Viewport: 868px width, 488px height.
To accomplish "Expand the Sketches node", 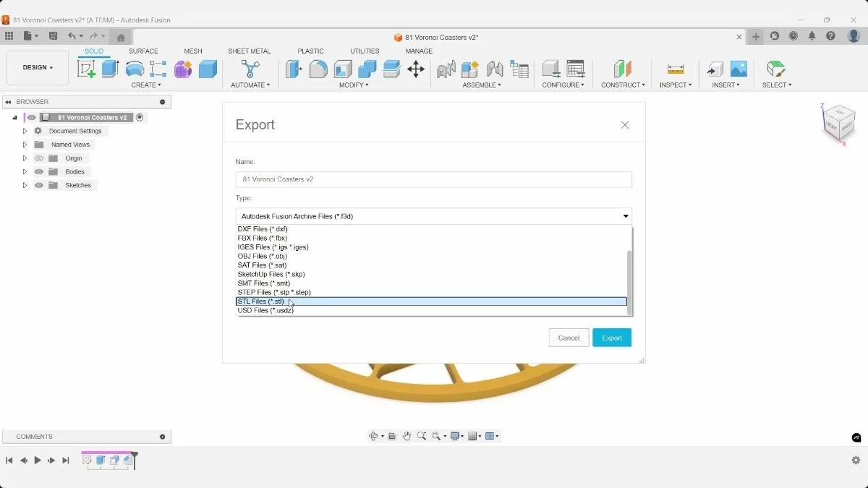I will tap(25, 186).
